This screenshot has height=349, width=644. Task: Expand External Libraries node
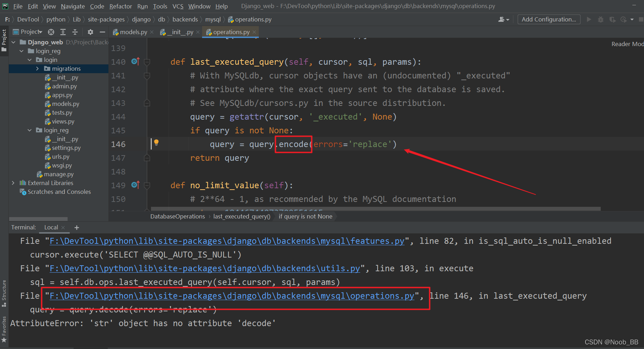click(x=13, y=183)
